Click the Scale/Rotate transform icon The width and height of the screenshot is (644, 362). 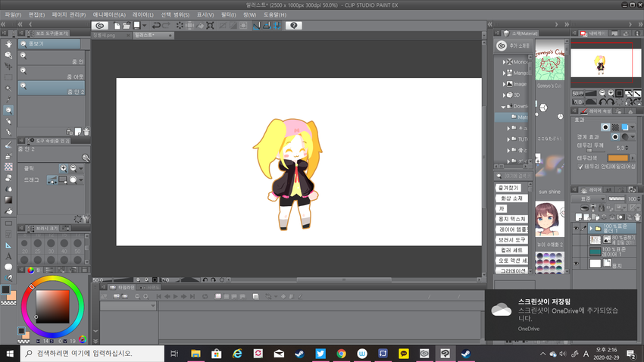[211, 26]
